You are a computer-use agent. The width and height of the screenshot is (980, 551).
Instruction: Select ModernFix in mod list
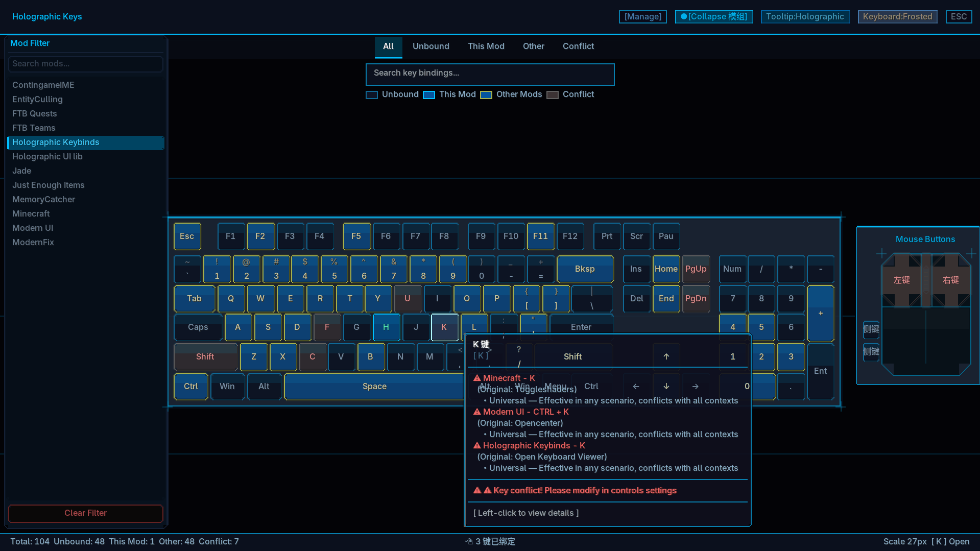(x=86, y=243)
